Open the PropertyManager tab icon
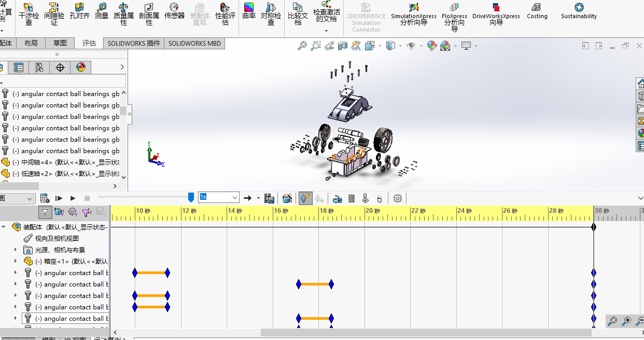644x340 pixels. (19, 67)
